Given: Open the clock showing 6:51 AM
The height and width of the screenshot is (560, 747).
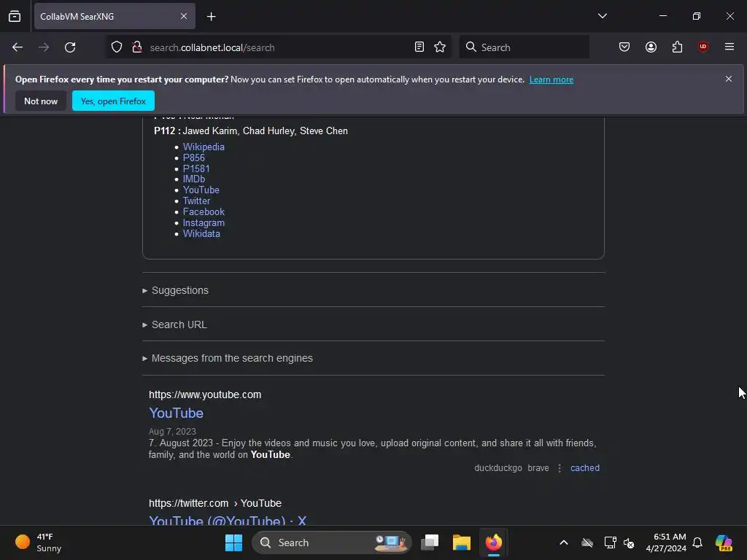Looking at the screenshot, I should (x=666, y=542).
